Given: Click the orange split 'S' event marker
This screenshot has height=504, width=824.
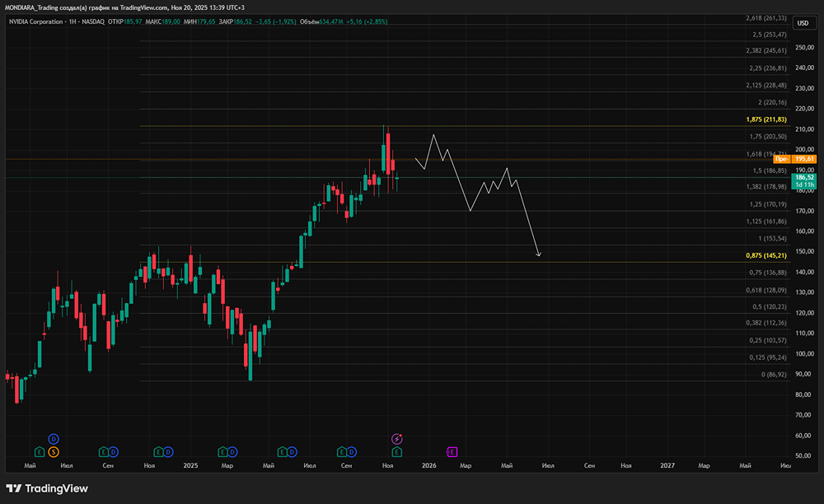Looking at the screenshot, I should [54, 451].
